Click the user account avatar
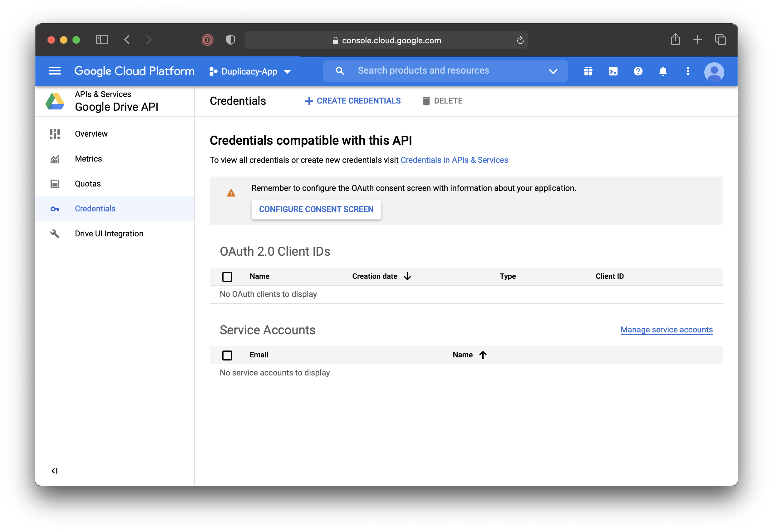This screenshot has height=532, width=773. click(x=714, y=72)
